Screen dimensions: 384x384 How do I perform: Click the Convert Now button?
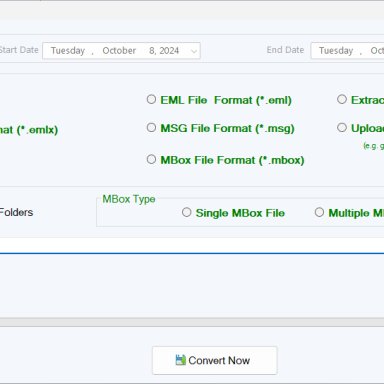coord(215,360)
